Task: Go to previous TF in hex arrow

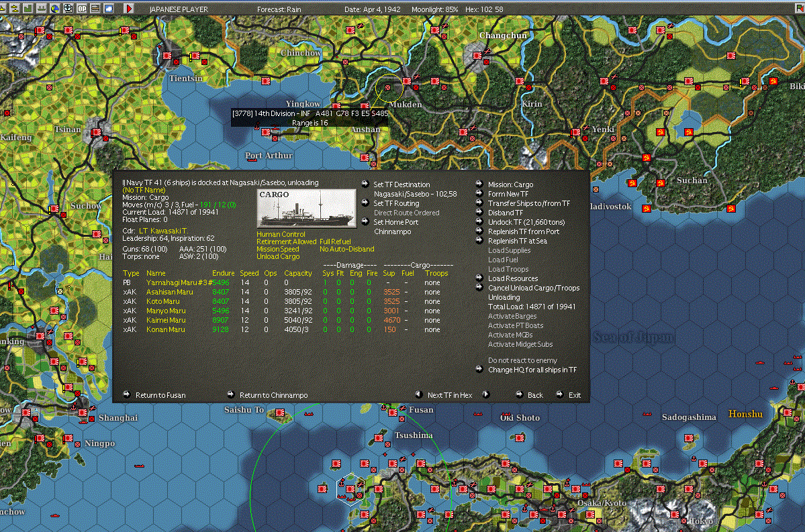Action: point(418,394)
